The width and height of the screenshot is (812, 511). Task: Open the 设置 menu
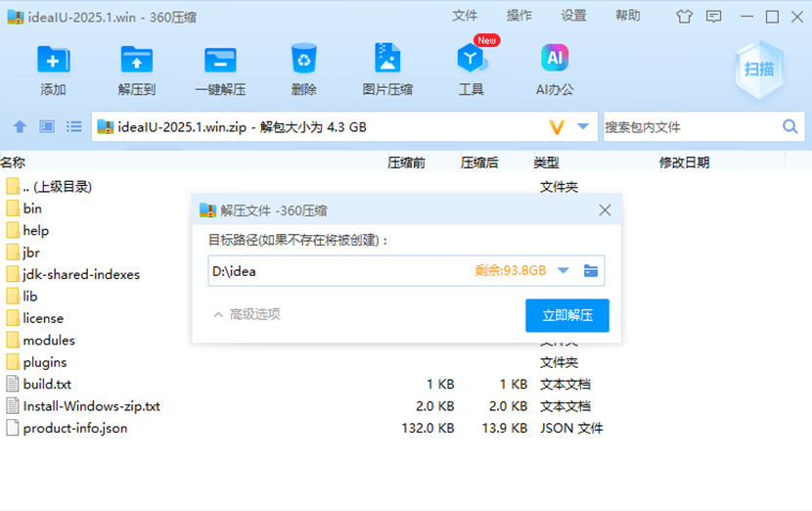574,16
